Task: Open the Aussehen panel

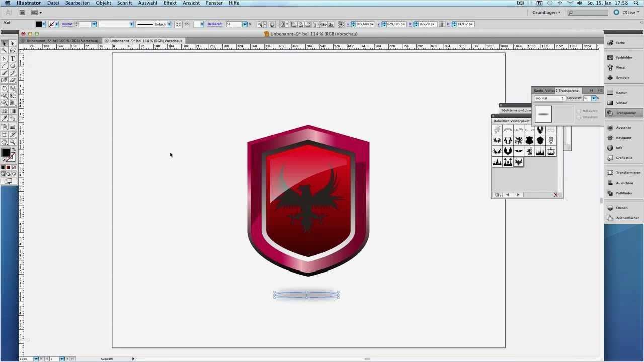Action: pyautogui.click(x=623, y=128)
